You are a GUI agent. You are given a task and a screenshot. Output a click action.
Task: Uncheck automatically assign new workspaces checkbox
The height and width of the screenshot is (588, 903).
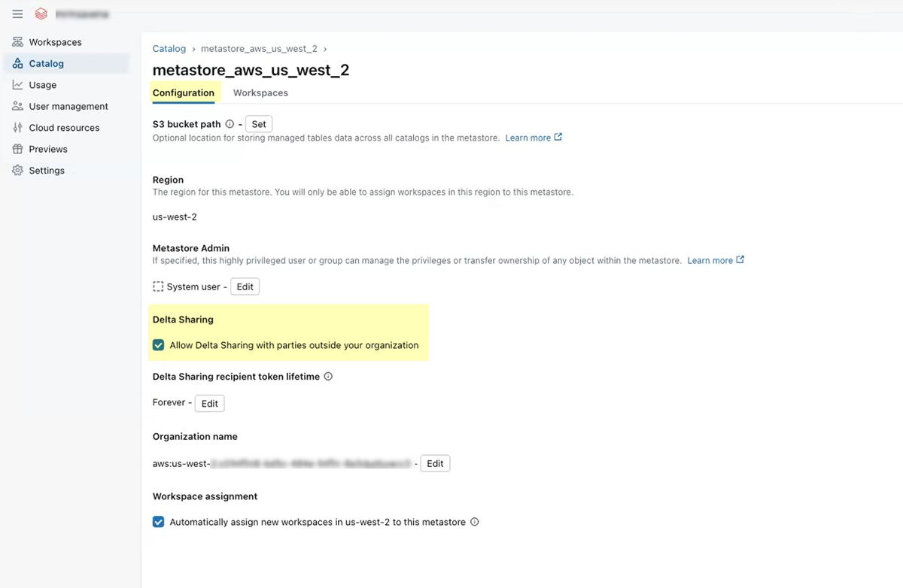click(x=159, y=522)
